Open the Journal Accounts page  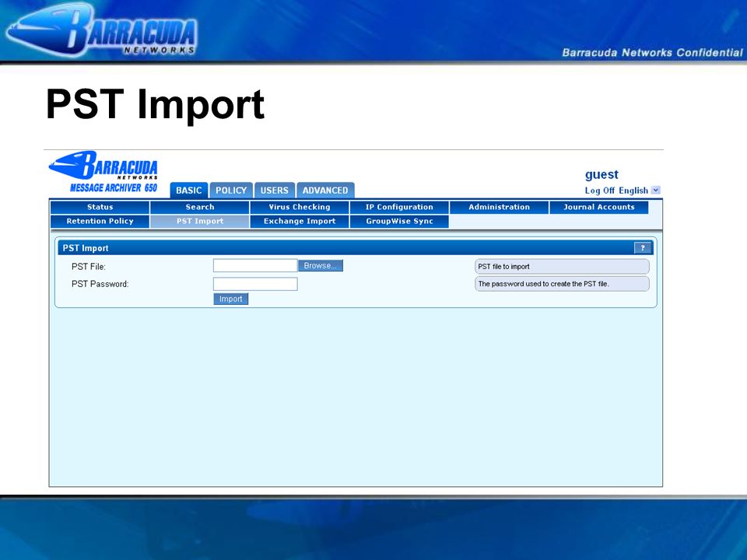click(x=599, y=207)
